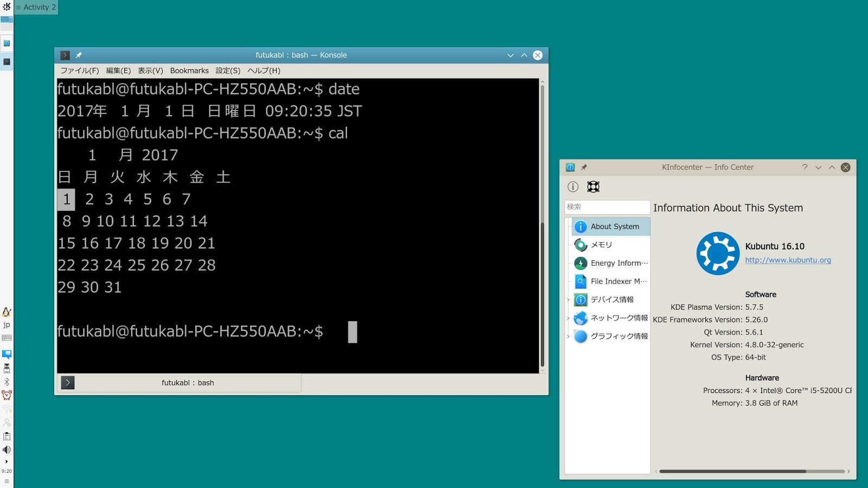The width and height of the screenshot is (868, 488).
Task: Select Konsole entry in the task manager
Action: point(7,61)
